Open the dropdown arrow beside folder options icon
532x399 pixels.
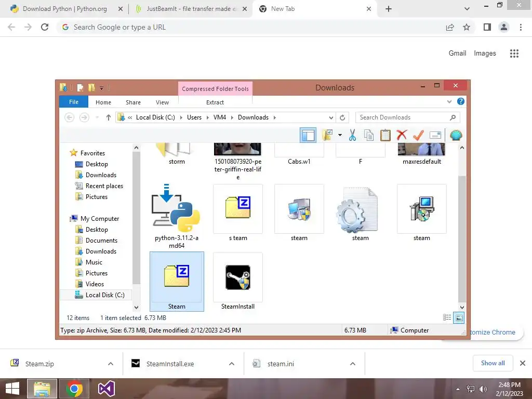coord(340,135)
